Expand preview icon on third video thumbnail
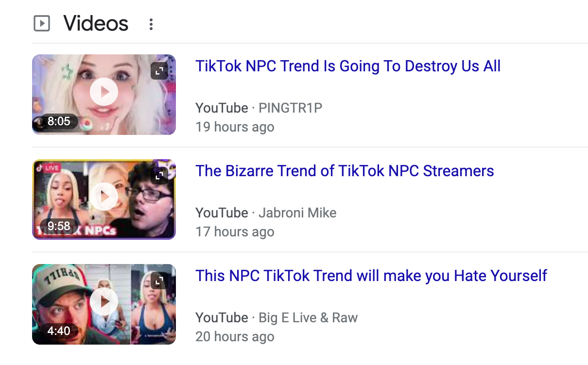588x365 pixels. coord(159,281)
